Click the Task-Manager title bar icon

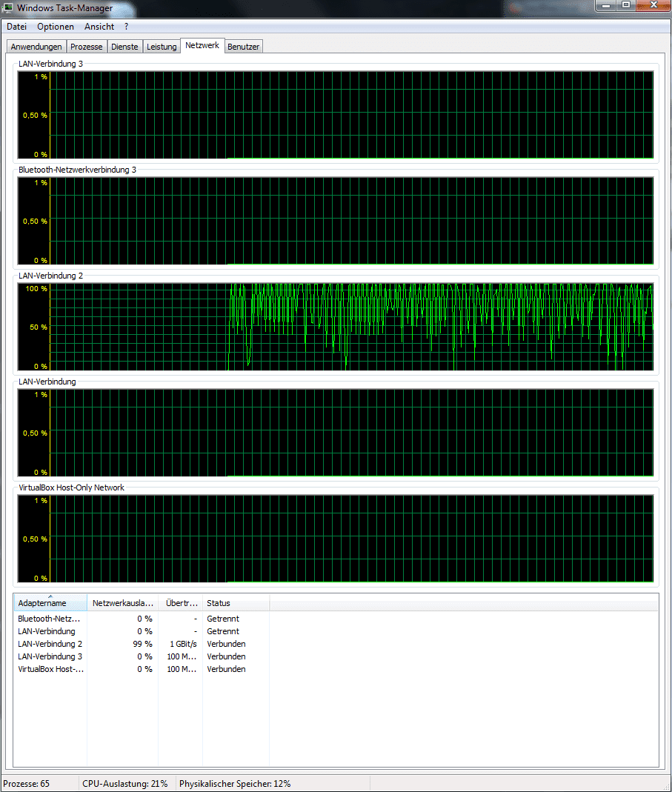tap(8, 7)
